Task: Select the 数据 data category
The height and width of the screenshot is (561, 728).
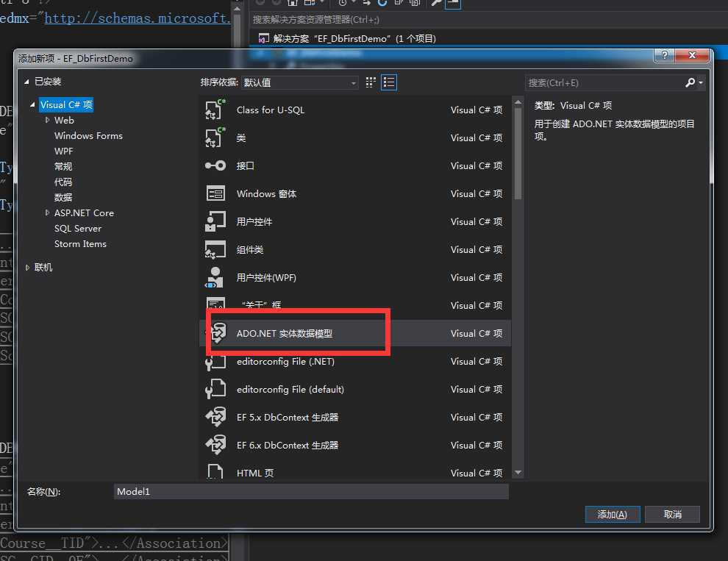Action: (63, 197)
